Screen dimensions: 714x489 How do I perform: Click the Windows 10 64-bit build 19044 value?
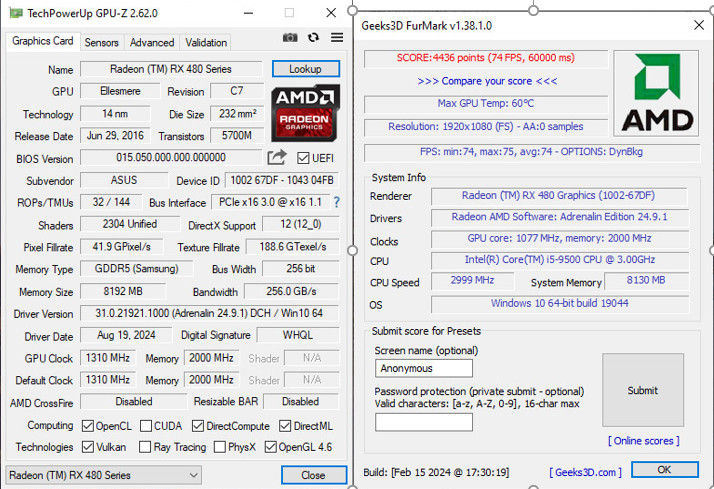pos(559,303)
